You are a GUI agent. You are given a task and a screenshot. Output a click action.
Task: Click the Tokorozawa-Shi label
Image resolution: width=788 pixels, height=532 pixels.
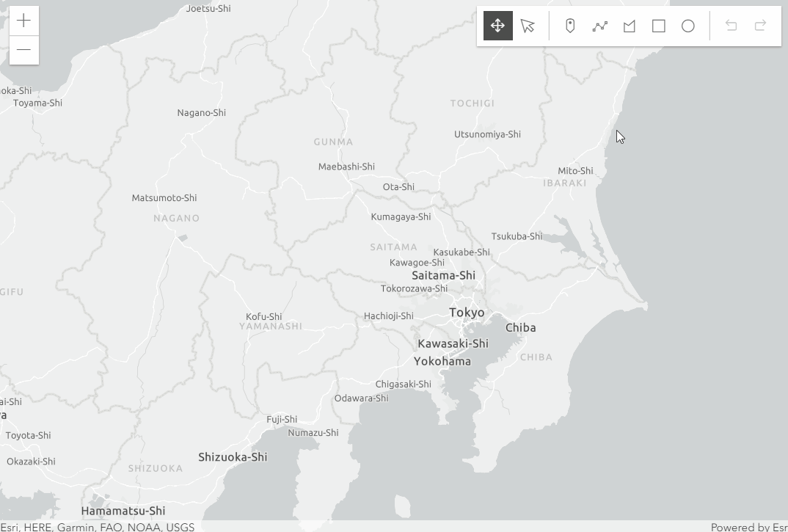tap(414, 288)
